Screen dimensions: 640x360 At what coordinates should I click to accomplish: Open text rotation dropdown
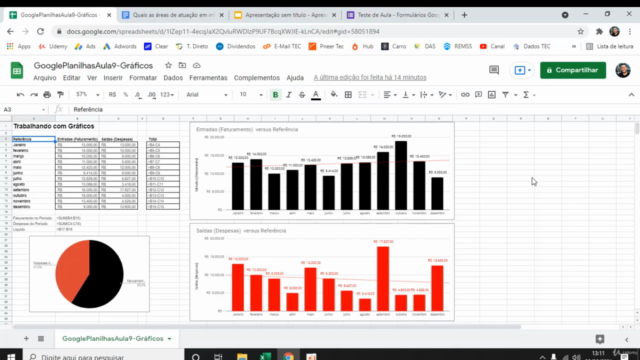445,95
